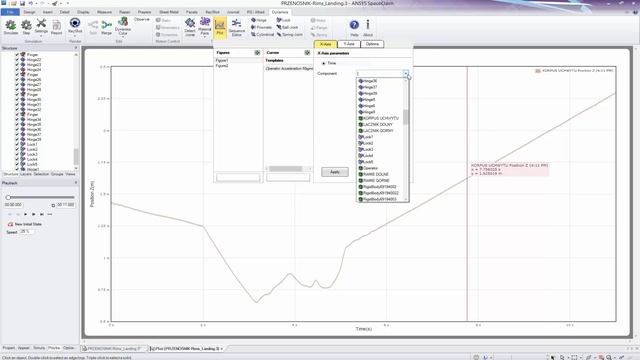Open the File menu tab
640x360 pixels.
click(10, 12)
